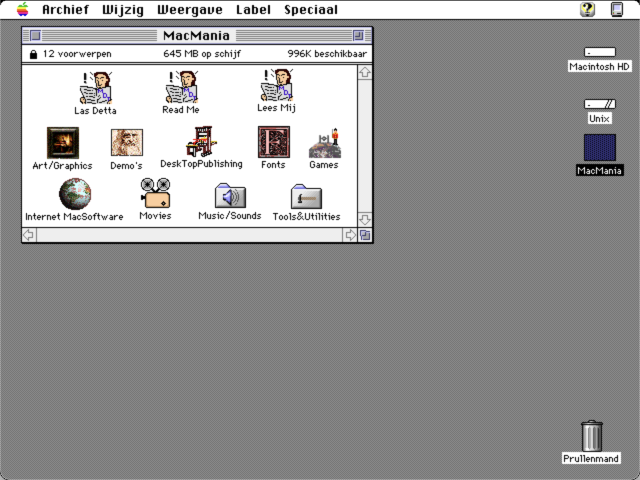Viewport: 640px width, 480px height.
Task: Click the MacMania window zoom box
Action: pos(358,36)
